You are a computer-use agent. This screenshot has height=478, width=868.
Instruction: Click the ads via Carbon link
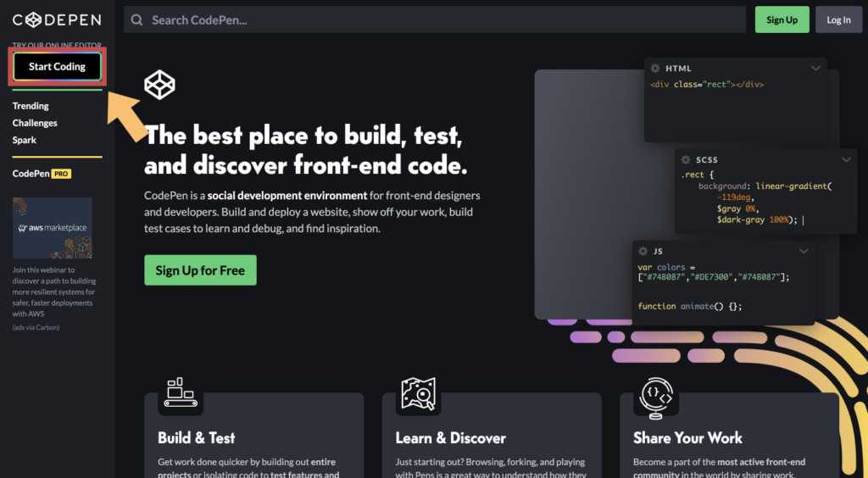tap(36, 327)
